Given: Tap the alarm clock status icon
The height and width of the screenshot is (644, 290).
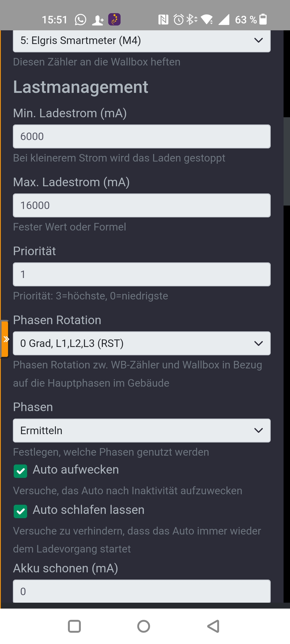Looking at the screenshot, I should coord(179,20).
